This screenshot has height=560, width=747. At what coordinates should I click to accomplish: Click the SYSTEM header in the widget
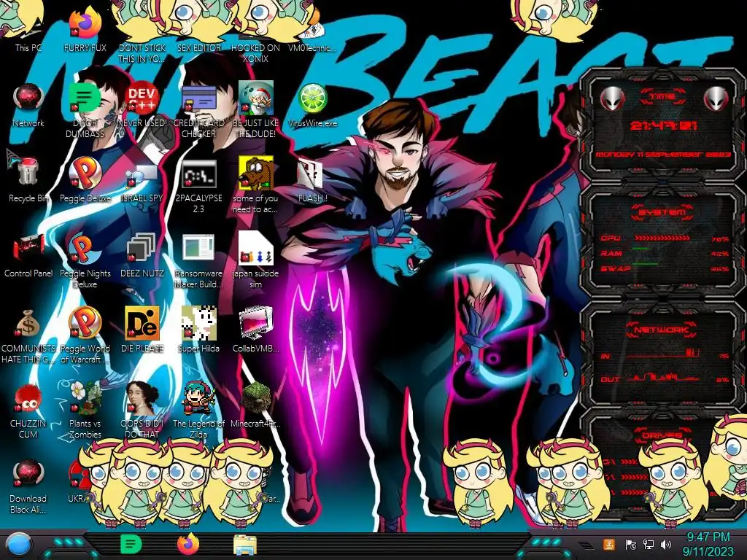pyautogui.click(x=662, y=212)
